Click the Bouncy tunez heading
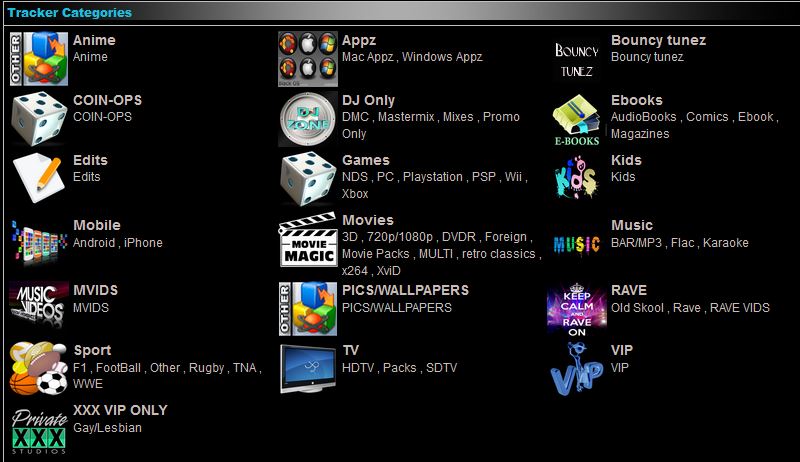800x462 pixels. [x=658, y=40]
